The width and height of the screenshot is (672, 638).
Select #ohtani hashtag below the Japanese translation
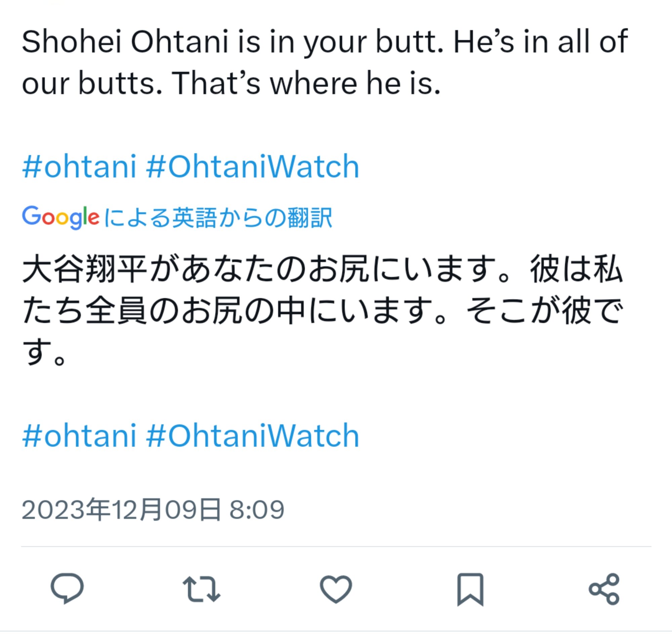tap(79, 436)
